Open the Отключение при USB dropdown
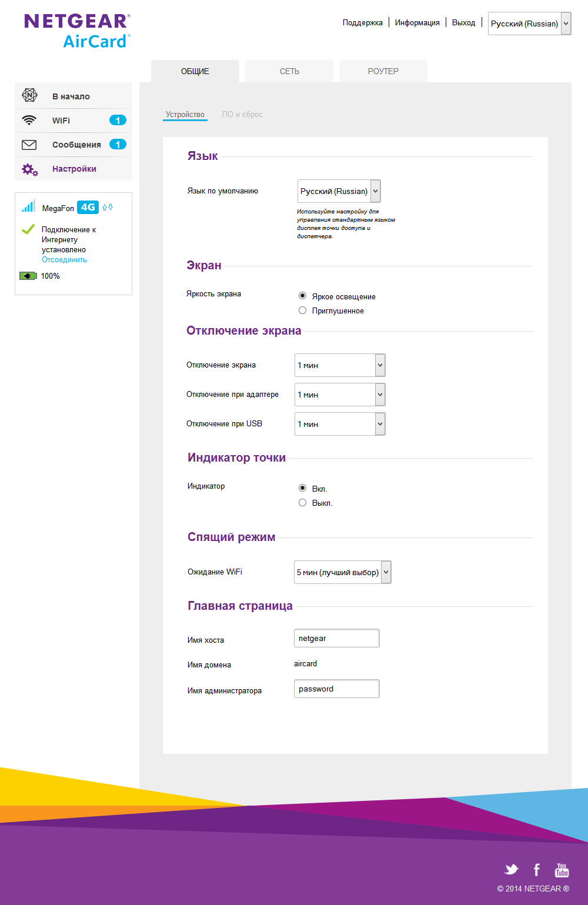Viewport: 588px width, 905px height. pyautogui.click(x=340, y=424)
